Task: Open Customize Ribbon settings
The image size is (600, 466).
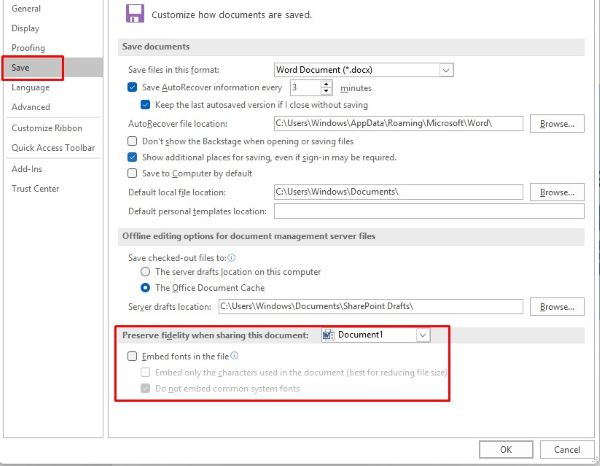Action: pyautogui.click(x=47, y=128)
